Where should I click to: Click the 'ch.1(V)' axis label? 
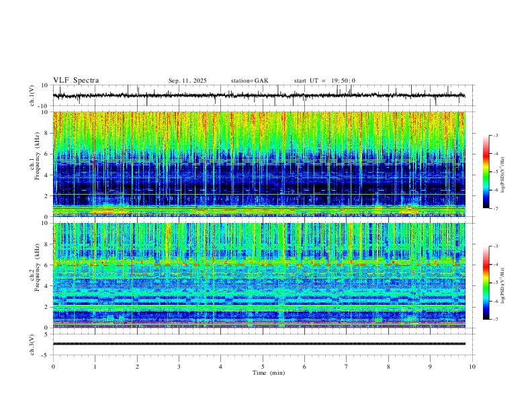pyautogui.click(x=32, y=95)
